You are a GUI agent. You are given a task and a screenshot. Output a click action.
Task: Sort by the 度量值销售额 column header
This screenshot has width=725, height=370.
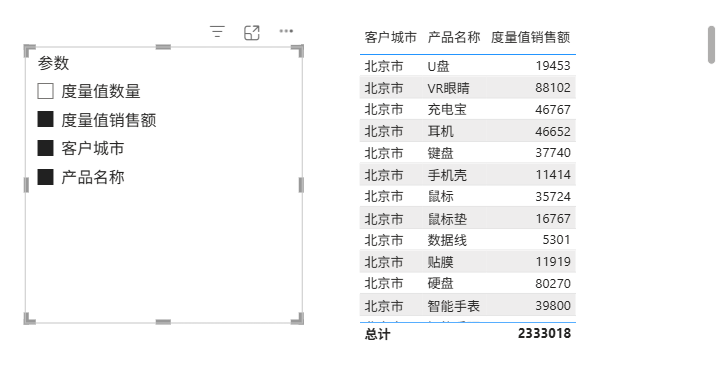[530, 37]
